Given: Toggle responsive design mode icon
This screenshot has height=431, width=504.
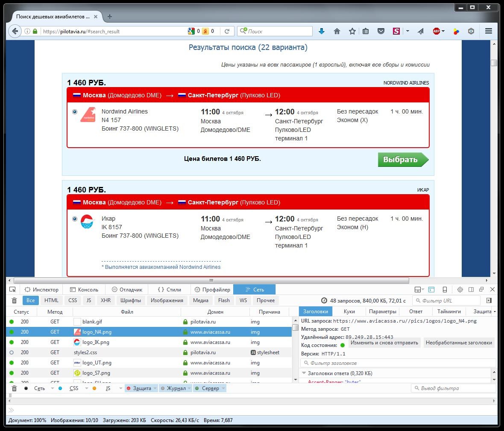Looking at the screenshot, I should tap(445, 289).
